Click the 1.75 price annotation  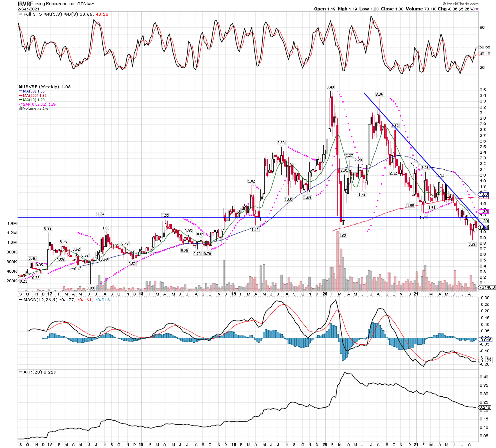click(362, 194)
